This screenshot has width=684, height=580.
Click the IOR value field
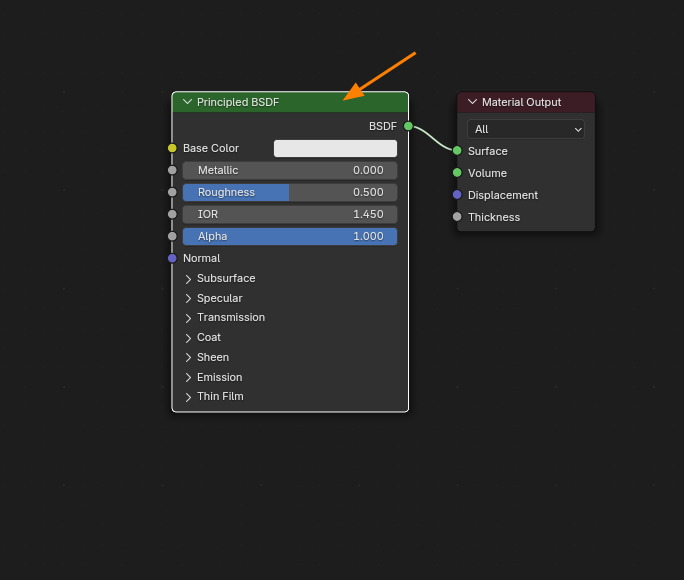coord(290,215)
